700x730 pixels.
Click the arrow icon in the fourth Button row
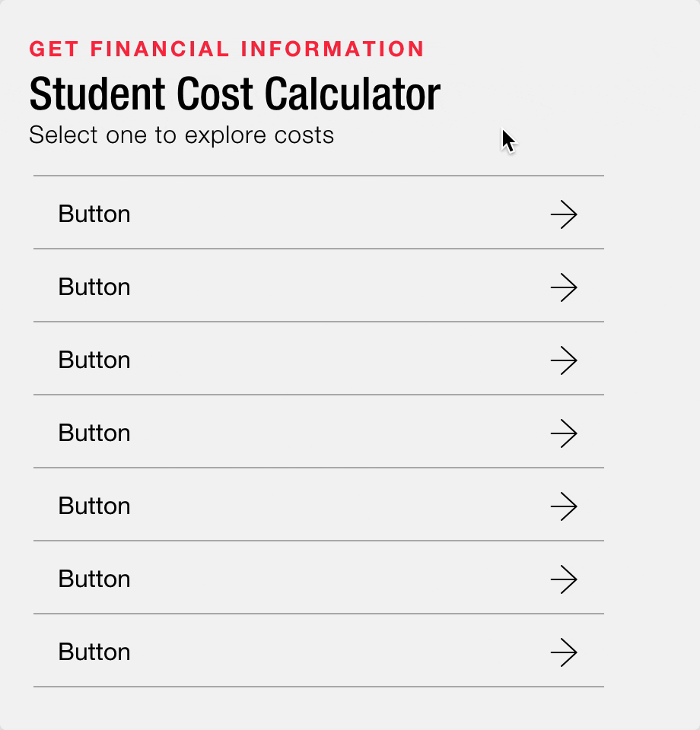click(x=564, y=433)
